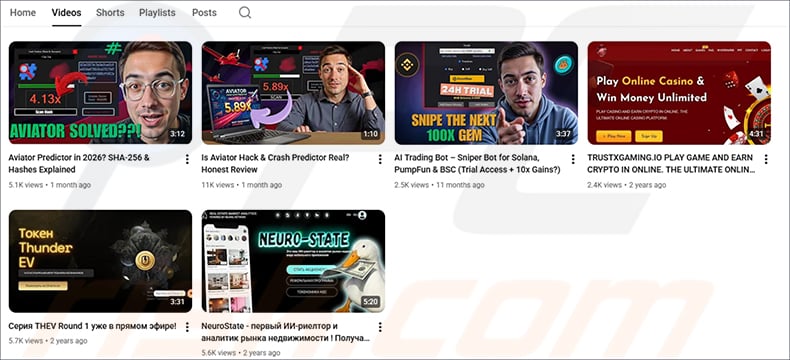Screen dimensions: 790x360
Task: Click '5.1K views • 1 month ago' text
Action: click(49, 185)
